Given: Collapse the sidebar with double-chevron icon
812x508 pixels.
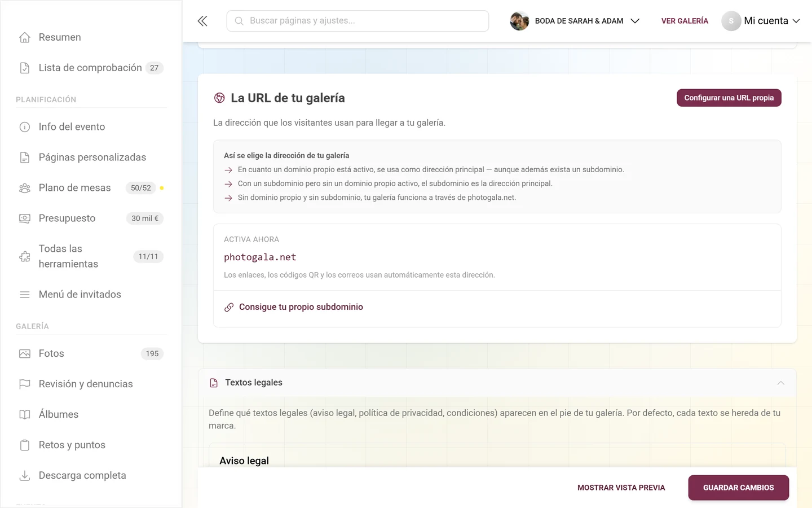Looking at the screenshot, I should [202, 21].
